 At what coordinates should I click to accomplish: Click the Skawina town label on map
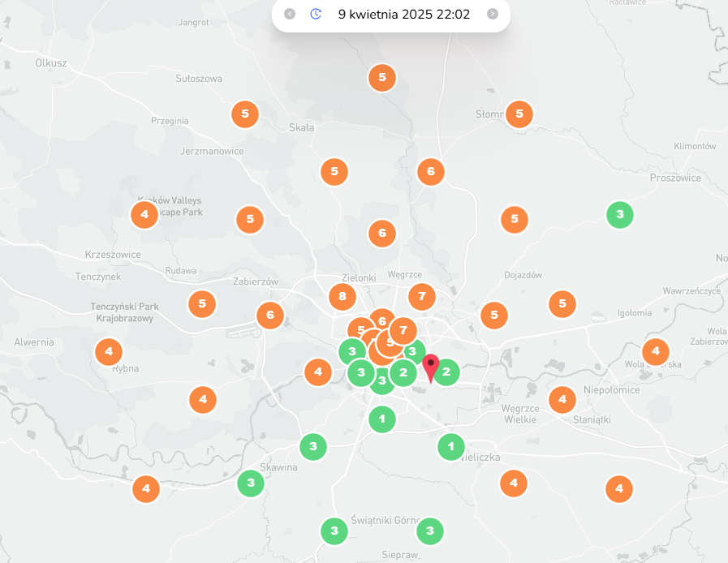pyautogui.click(x=278, y=467)
